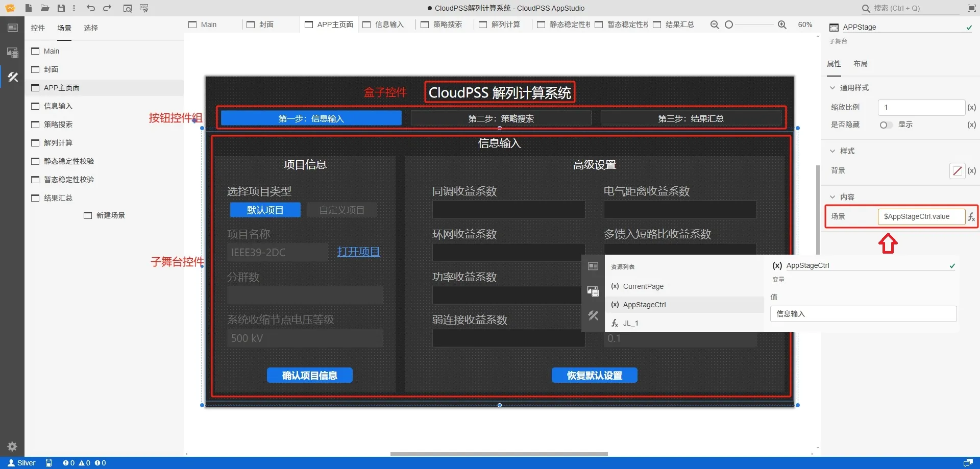Screen dimensions: 980x469
Task: Zoom in the canvas
Action: [782, 24]
